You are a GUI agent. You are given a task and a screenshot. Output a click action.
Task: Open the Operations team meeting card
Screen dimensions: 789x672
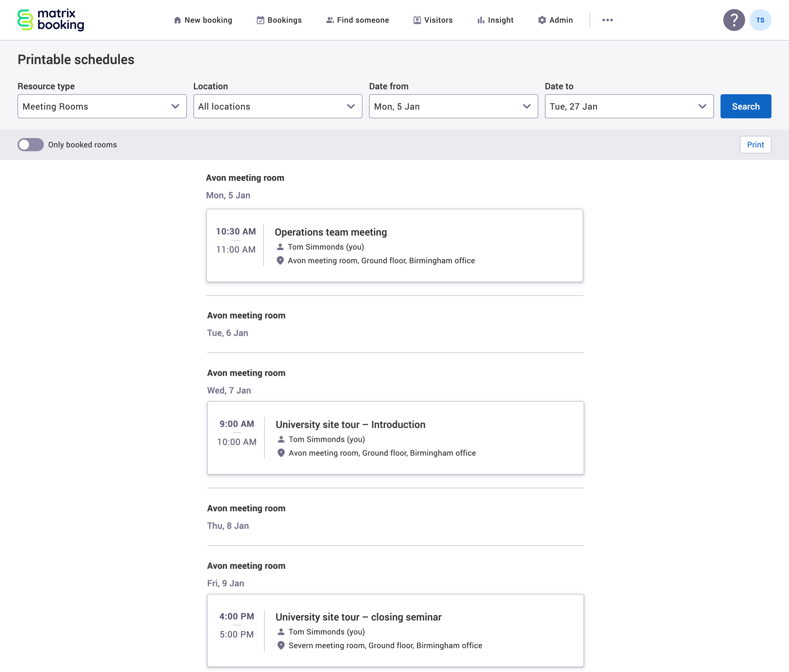click(x=395, y=245)
